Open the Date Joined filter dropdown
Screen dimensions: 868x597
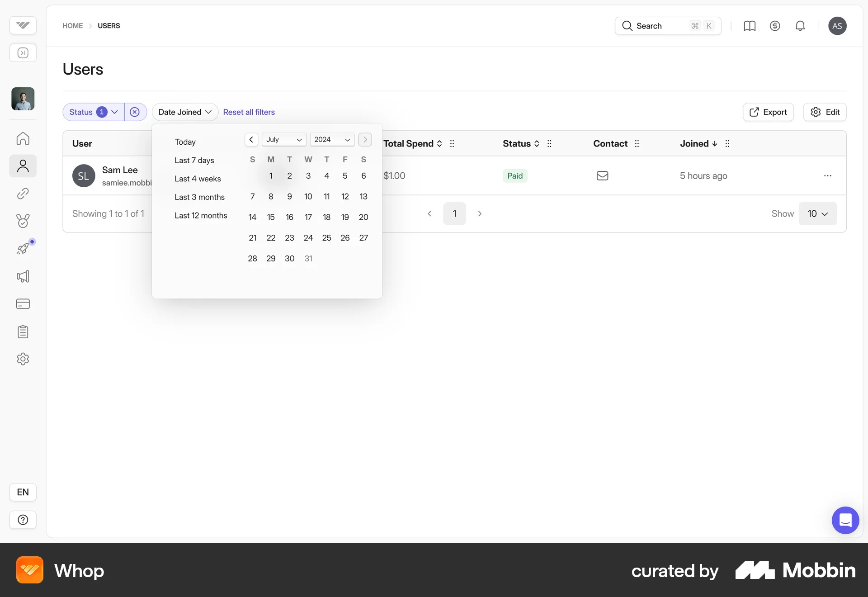click(x=184, y=112)
